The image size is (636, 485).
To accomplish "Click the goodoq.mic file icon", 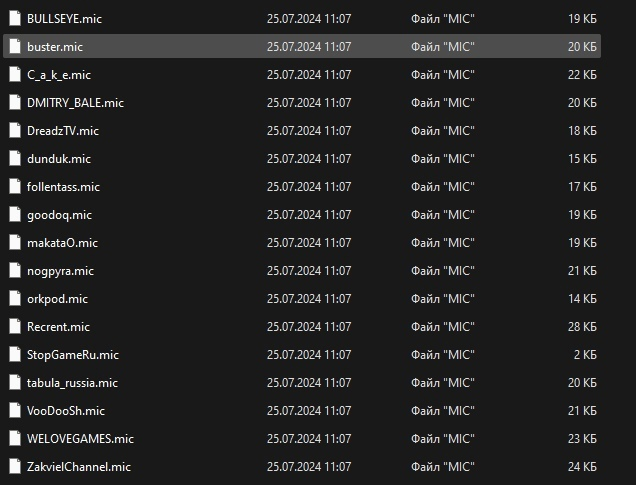I will point(15,214).
